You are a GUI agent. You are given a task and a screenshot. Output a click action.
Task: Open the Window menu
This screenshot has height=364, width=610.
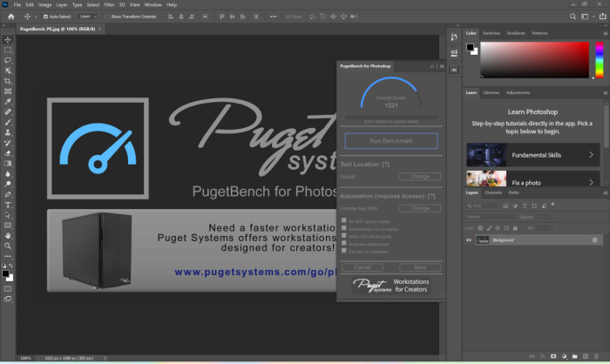(152, 4)
